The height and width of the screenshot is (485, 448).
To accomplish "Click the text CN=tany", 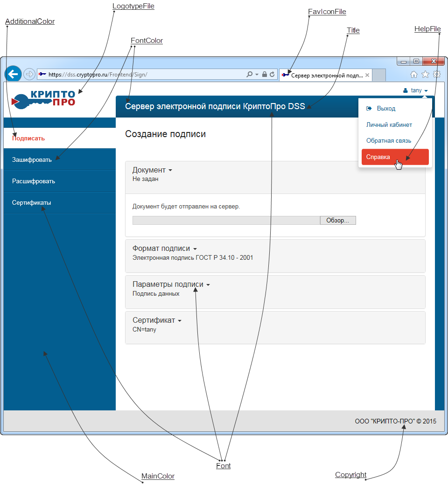I will (144, 329).
